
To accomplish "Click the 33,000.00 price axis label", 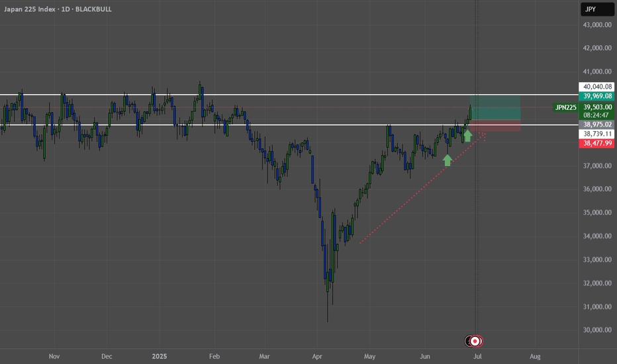I will (x=597, y=259).
